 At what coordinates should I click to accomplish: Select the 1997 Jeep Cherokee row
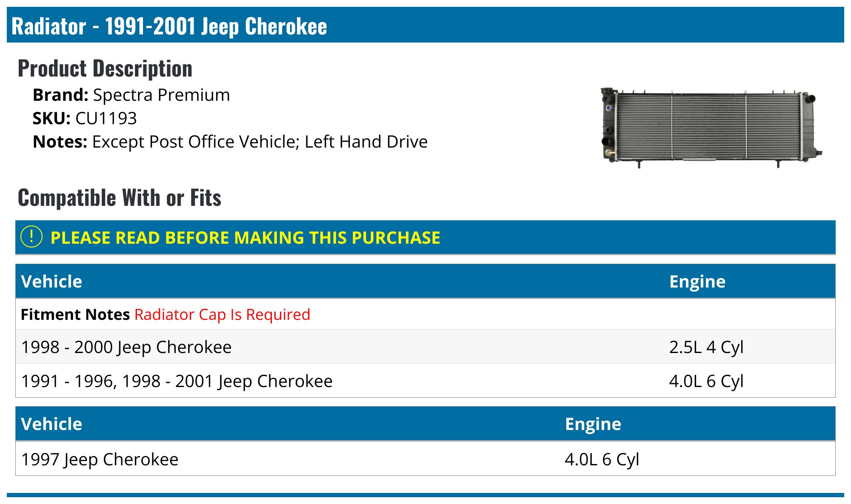tap(425, 459)
